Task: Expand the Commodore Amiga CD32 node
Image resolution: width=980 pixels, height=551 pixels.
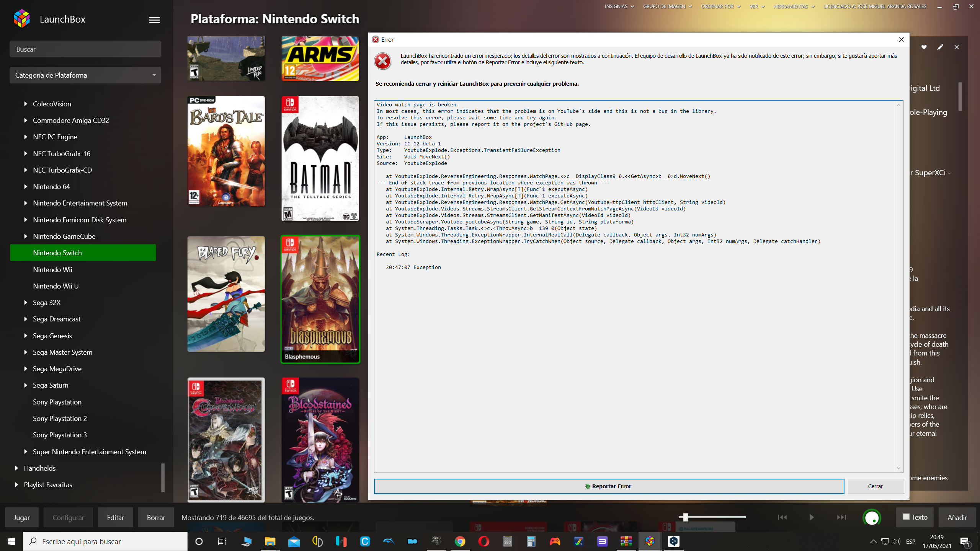Action: [x=26, y=120]
